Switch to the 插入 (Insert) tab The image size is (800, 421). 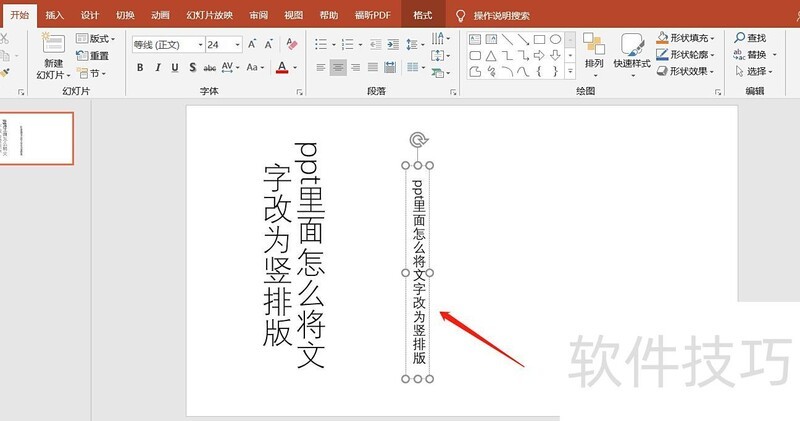coord(55,16)
